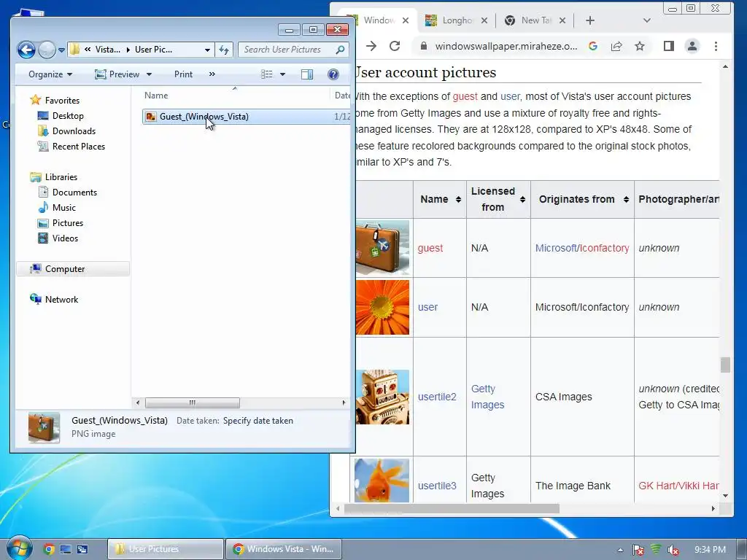Click the Guest image thumbnail in details pane
The width and height of the screenshot is (747, 560).
coord(44,427)
